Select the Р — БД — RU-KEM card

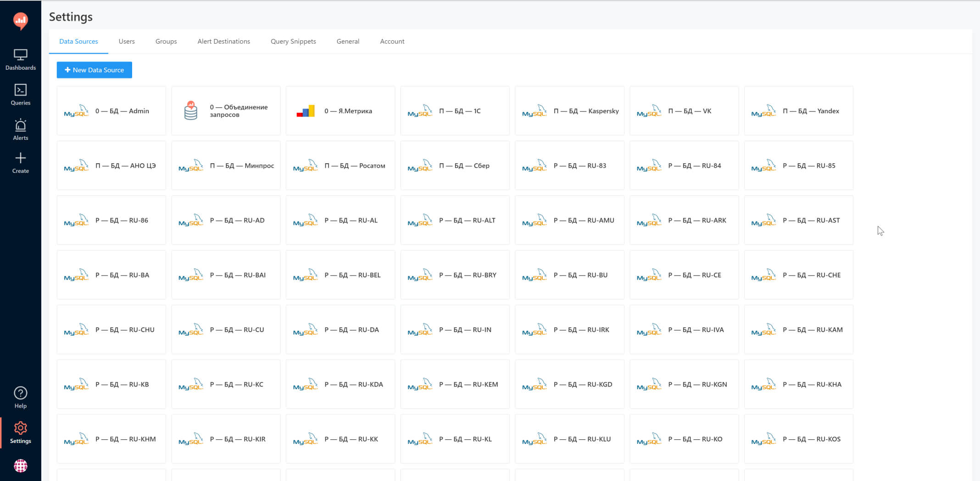click(x=455, y=384)
